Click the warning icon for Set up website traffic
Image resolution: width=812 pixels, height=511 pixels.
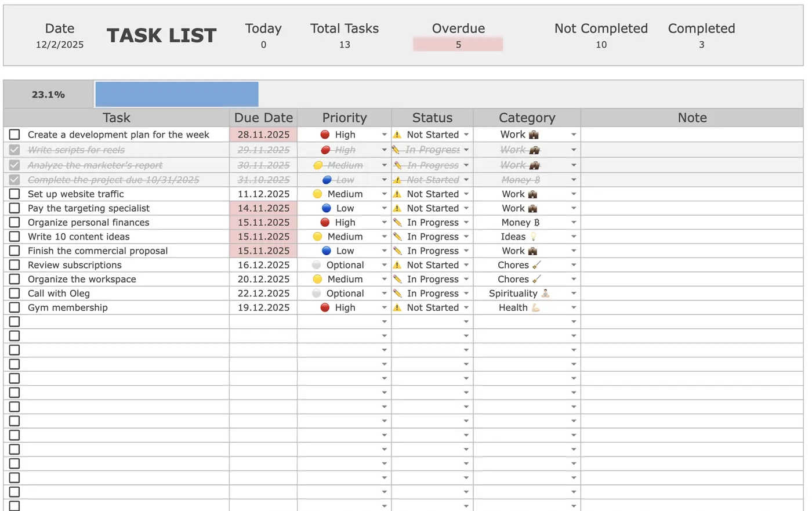397,194
